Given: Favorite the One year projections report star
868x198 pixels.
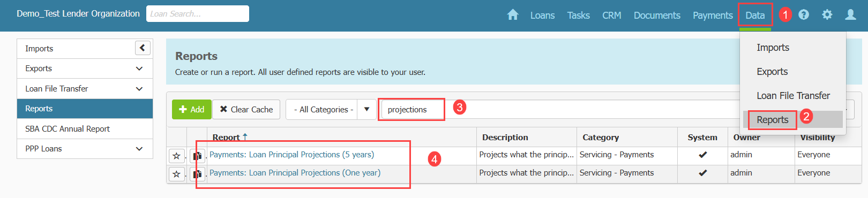Looking at the screenshot, I should (x=177, y=174).
